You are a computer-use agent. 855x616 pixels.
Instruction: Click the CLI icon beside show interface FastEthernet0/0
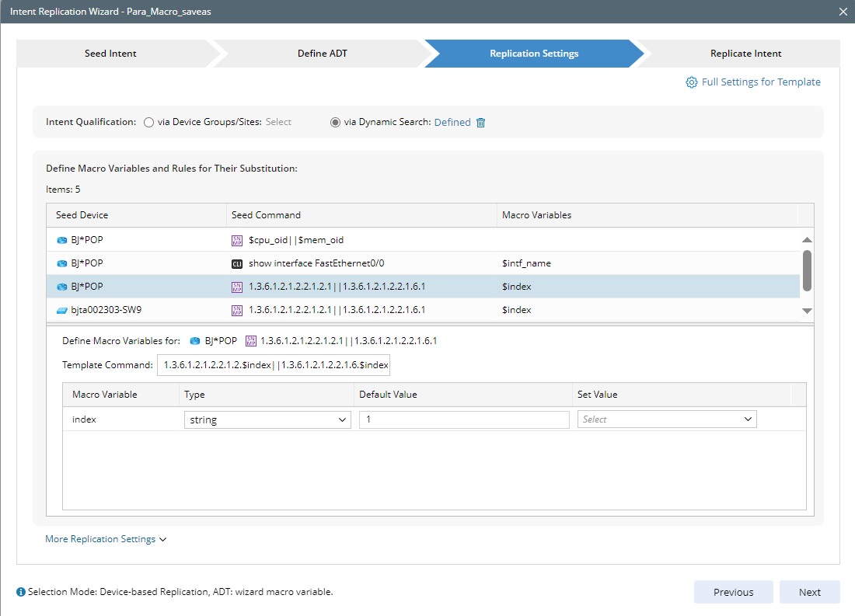click(x=237, y=264)
